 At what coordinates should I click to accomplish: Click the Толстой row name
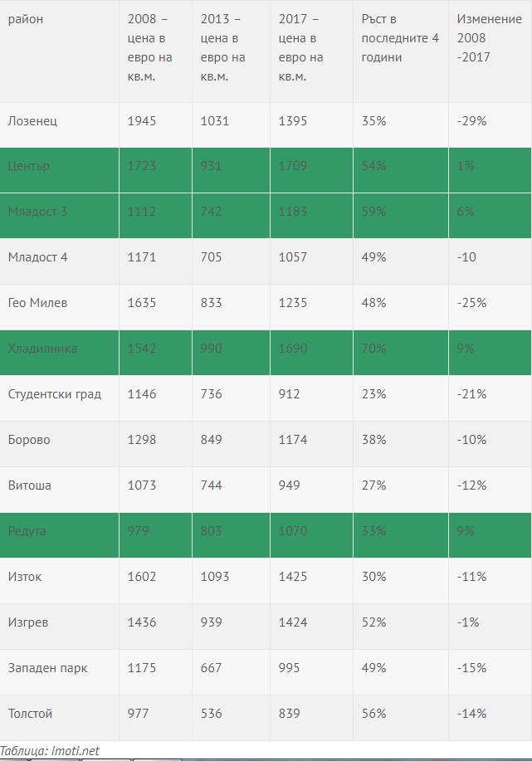30,714
